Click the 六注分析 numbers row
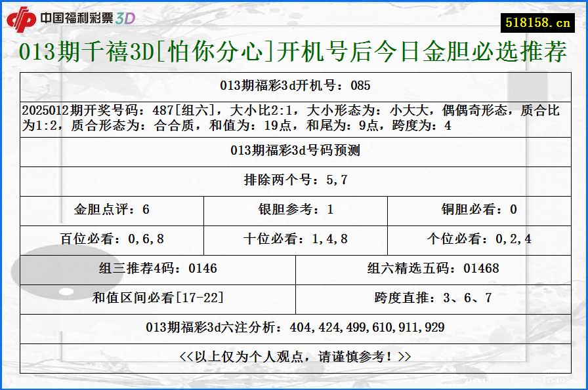Viewport: 588px width, 390px height. coord(294,326)
